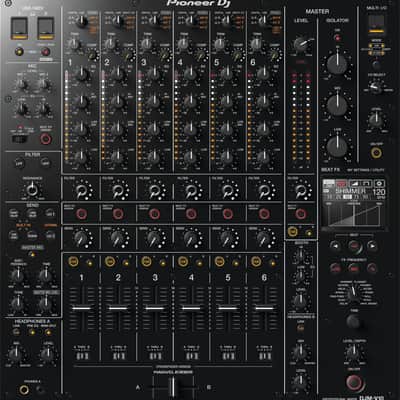The height and width of the screenshot is (400, 400).
Task: Click the left USB port at top-left
Action: click(19, 28)
